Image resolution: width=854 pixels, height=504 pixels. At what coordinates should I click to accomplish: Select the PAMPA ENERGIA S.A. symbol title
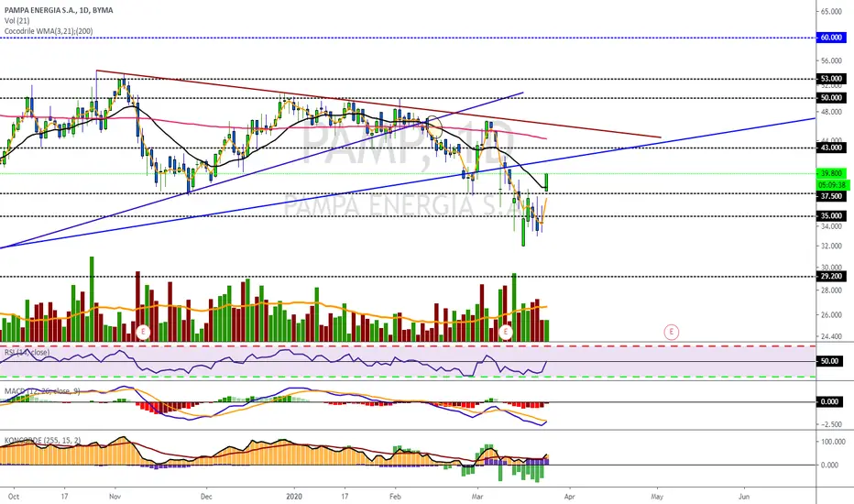[x=59, y=10]
